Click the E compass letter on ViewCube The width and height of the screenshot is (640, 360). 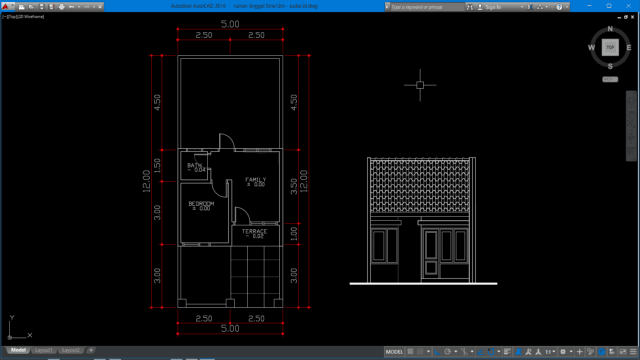(629, 48)
